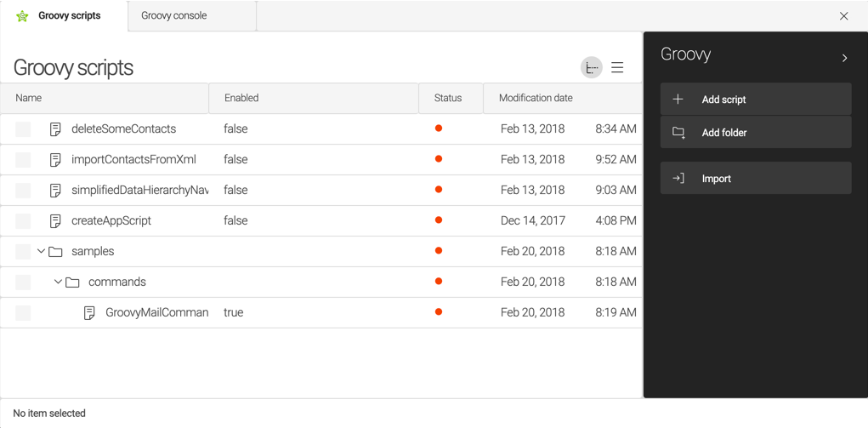Click red status dot of createAppScript
This screenshot has height=428, width=868.
(439, 220)
